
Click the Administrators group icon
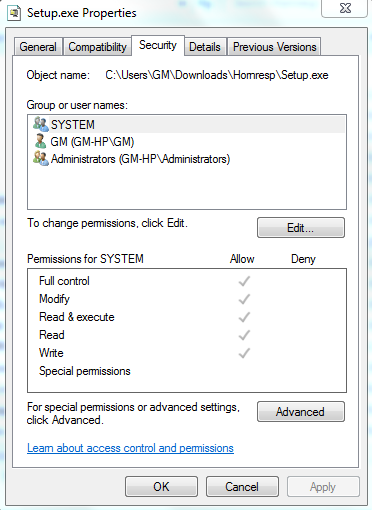(x=41, y=158)
